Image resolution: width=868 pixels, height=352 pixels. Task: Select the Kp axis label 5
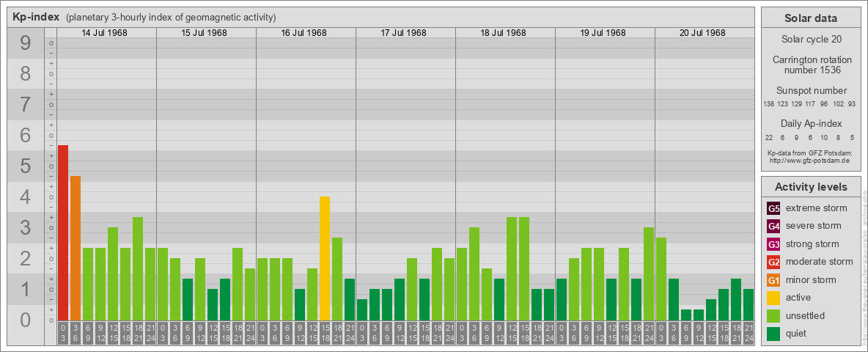25,166
